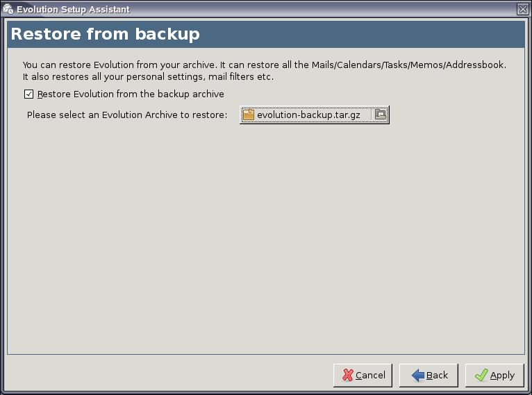This screenshot has height=395, width=532.
Task: Cancel the setup assistant
Action: [x=363, y=376]
